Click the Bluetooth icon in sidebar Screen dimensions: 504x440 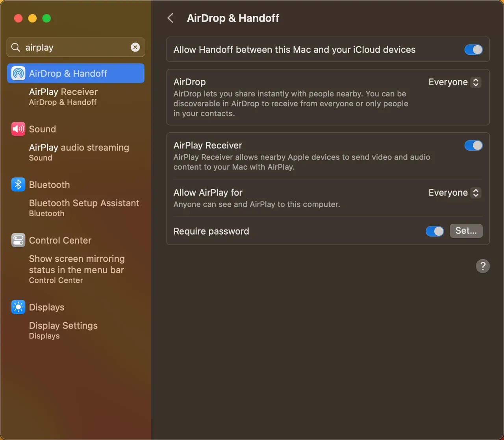coord(18,185)
